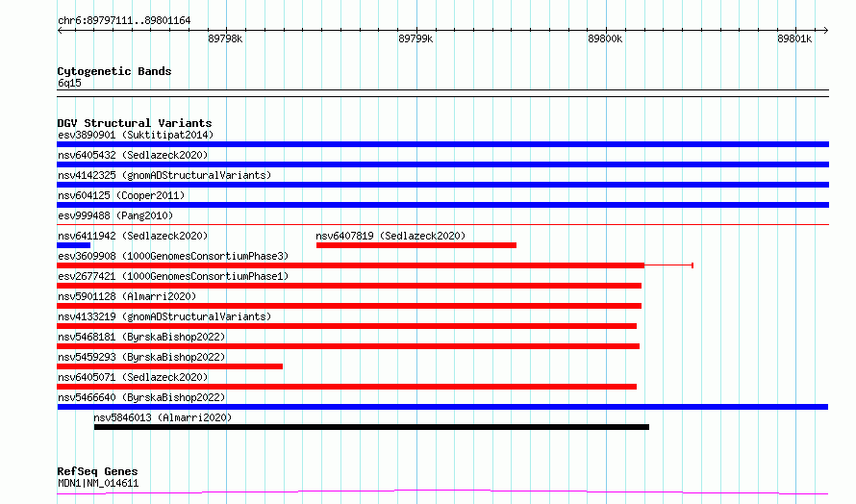Click the red bar under esv2677421
Viewport: 856px width, 504px height.
pos(349,286)
